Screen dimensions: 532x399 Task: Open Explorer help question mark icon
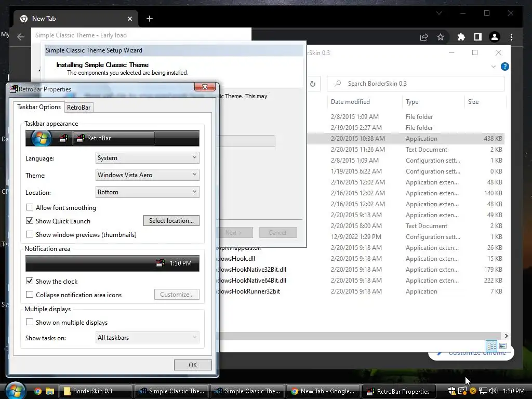click(x=504, y=66)
